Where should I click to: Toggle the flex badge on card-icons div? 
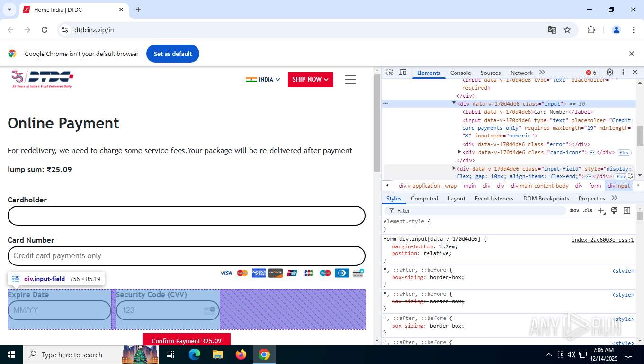[624, 153]
